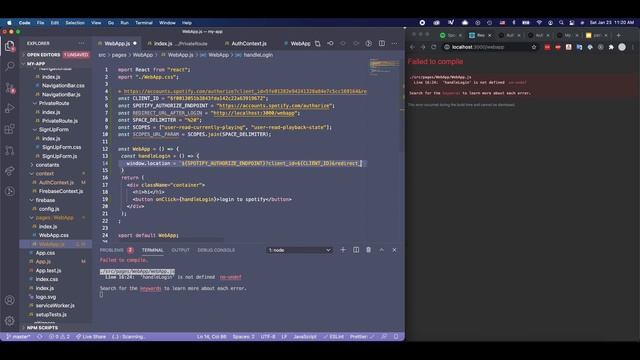Viewport: 640px width, 360px height.
Task: Open config.js under firebase folder
Action: [49, 209]
